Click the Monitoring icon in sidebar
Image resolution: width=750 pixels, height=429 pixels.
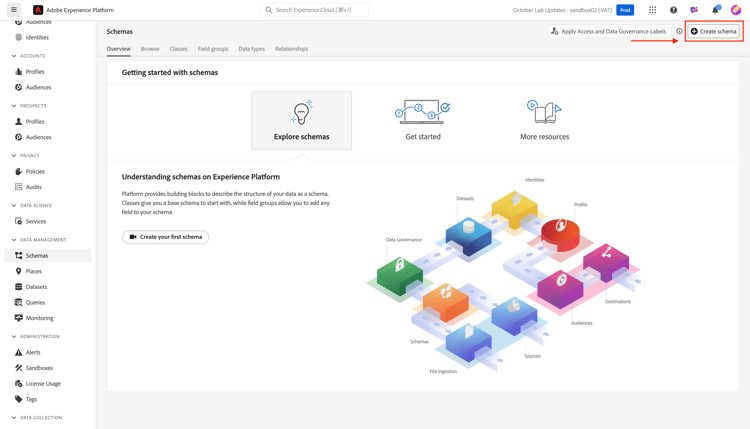19,318
